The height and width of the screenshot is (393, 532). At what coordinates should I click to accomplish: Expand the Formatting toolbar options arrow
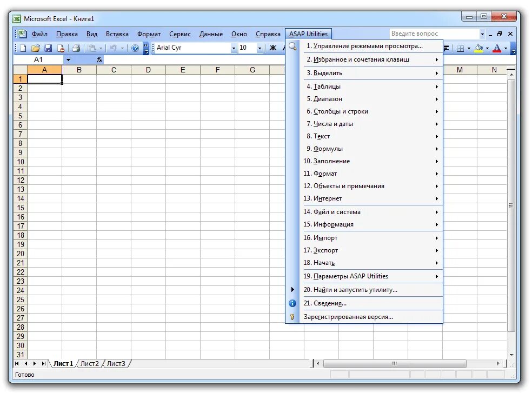513,48
